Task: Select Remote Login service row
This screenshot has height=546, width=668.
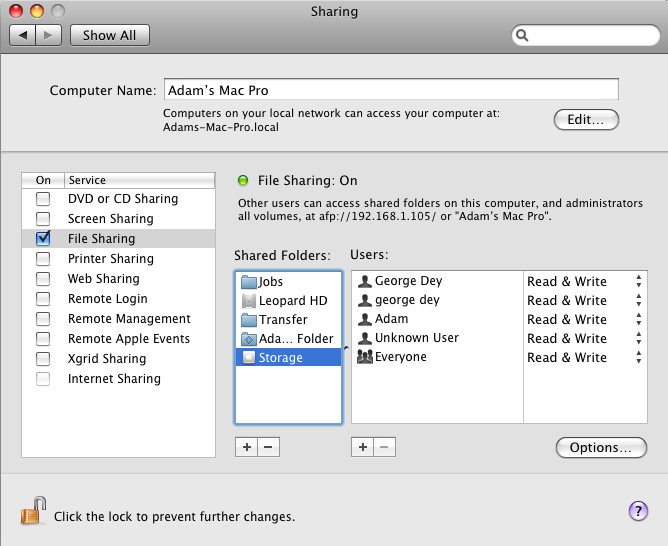Action: point(118,299)
